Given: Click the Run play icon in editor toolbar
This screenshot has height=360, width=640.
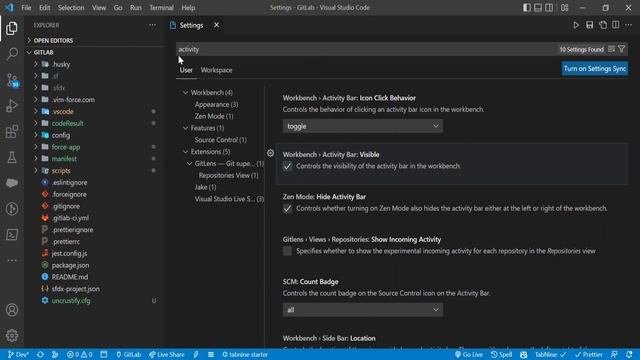Looking at the screenshot, I should pyautogui.click(x=576, y=25).
